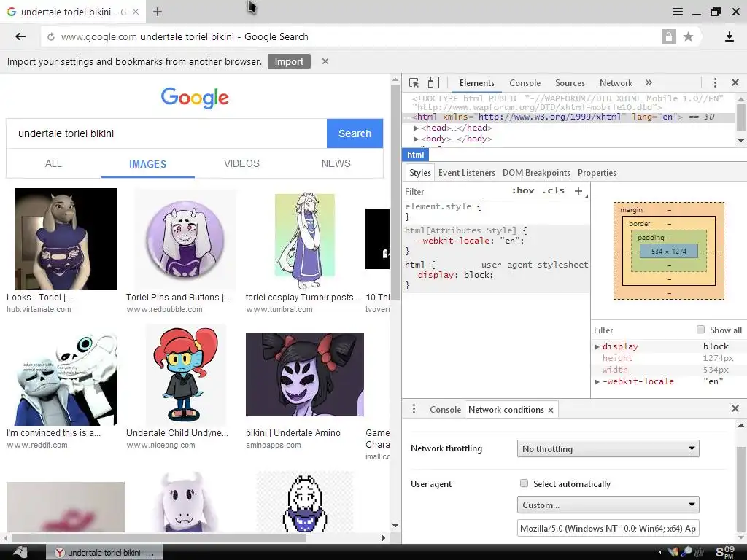Click the browser address bar
747x560 pixels.
350,36
